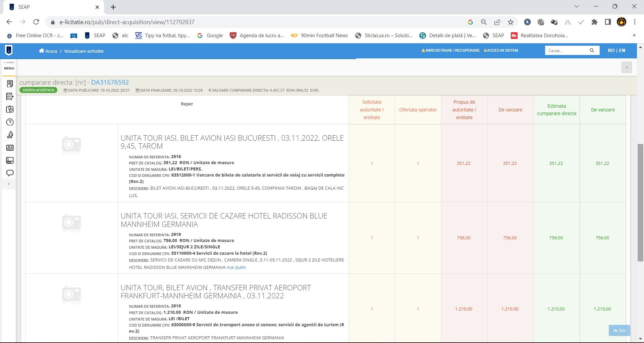Click the Estimata cumparare directa column header
The width and height of the screenshot is (644, 343).
556,110
